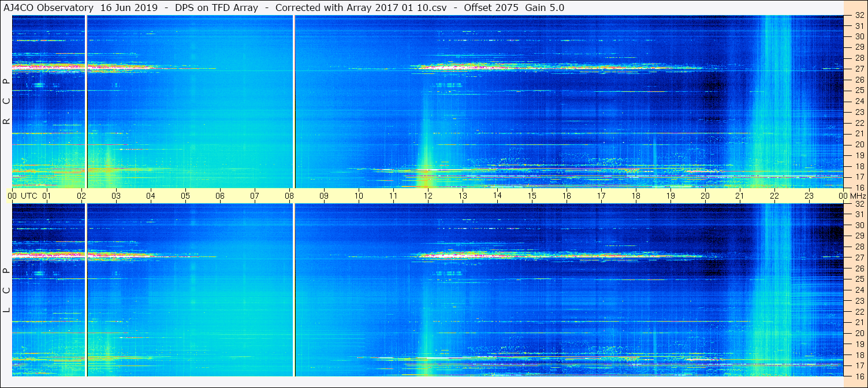Select the 25 MHz tick in RCP panel
Screen dimensions: 868x388
859,90
